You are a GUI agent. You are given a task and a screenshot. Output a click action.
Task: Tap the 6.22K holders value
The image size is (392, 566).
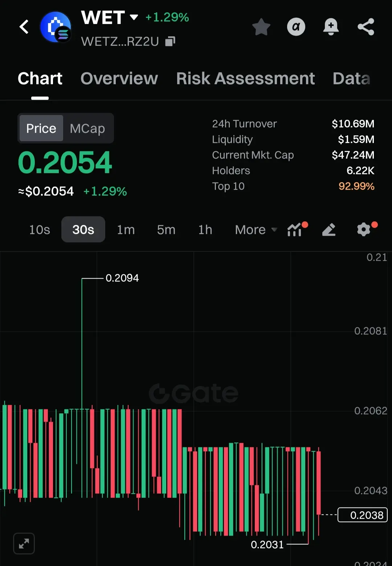coord(360,171)
